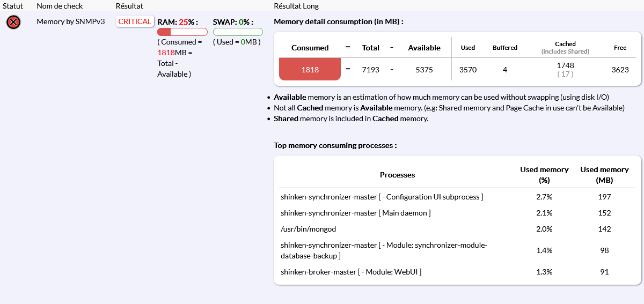Click the RAM usage progress bar
The image size is (644, 304).
(x=182, y=32)
